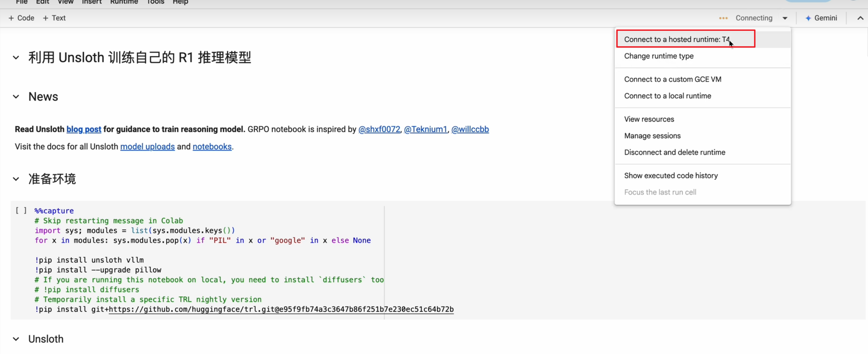Collapse the News section
Image resolution: width=868 pixels, height=354 pixels.
(16, 97)
